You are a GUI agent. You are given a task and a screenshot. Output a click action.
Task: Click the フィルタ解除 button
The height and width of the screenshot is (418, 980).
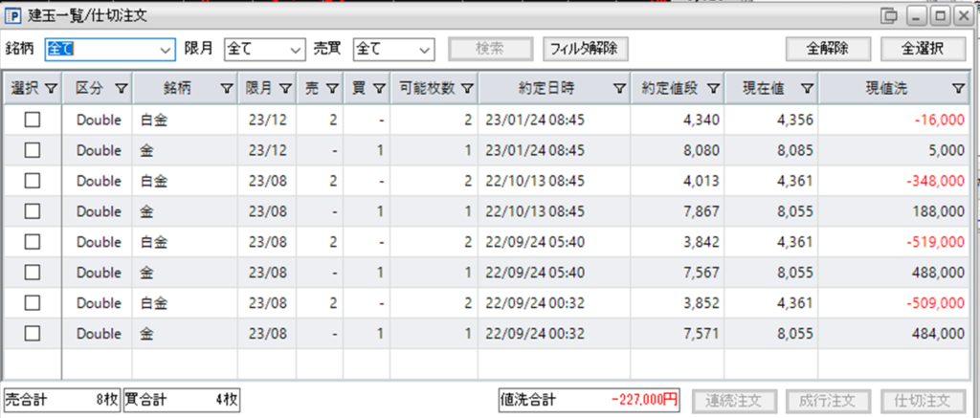pyautogui.click(x=585, y=49)
